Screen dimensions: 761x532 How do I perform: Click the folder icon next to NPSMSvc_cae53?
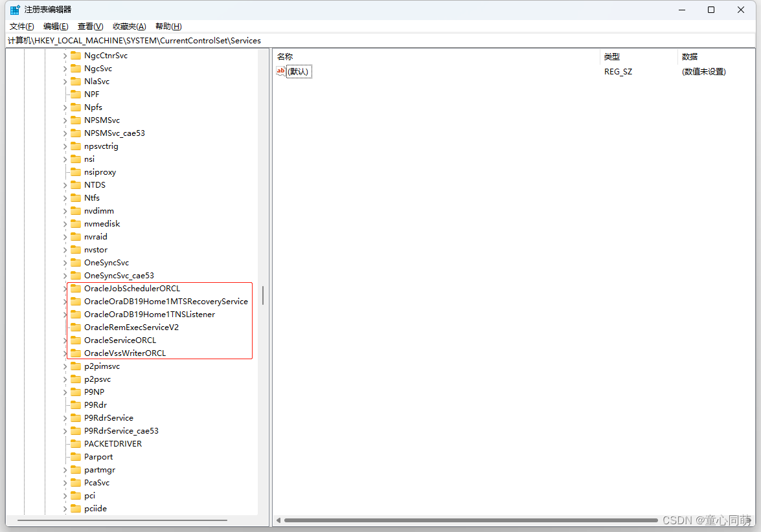(76, 133)
